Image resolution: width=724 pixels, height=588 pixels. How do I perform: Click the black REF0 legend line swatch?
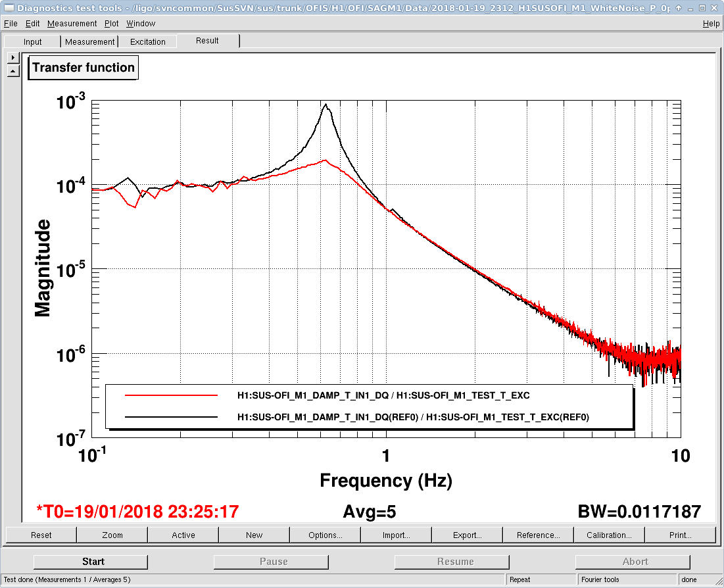click(x=172, y=417)
